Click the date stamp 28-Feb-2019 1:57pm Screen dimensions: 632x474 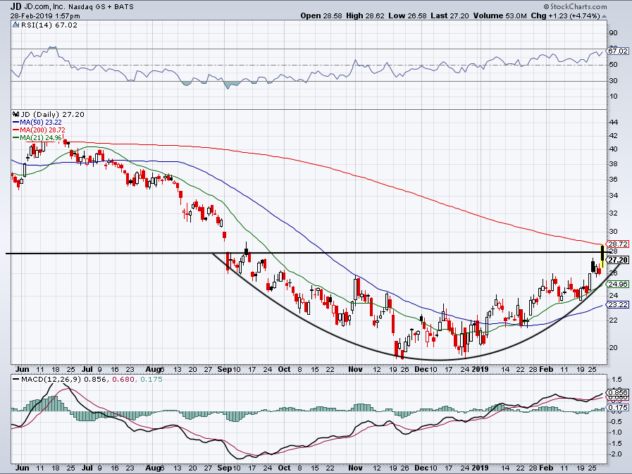coord(45,16)
